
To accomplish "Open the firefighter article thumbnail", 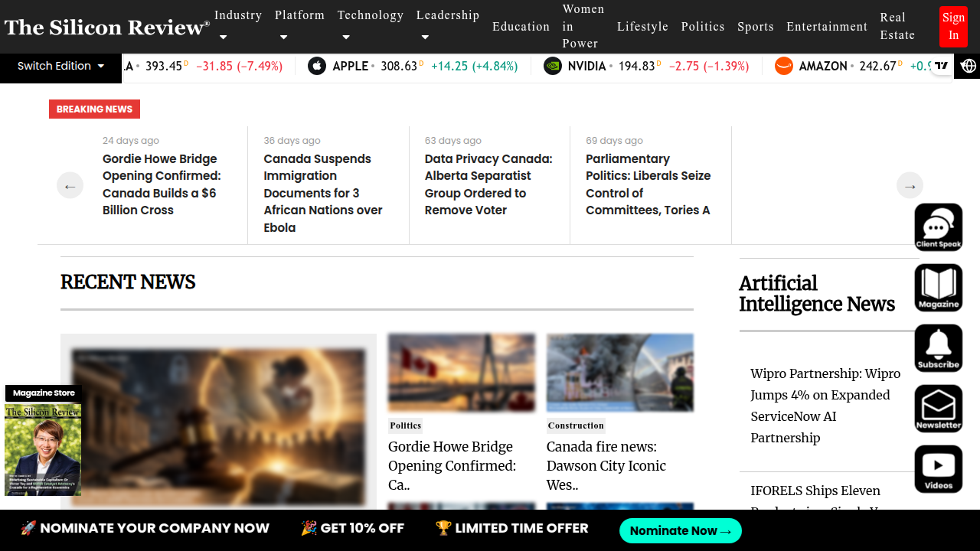I will pos(620,373).
